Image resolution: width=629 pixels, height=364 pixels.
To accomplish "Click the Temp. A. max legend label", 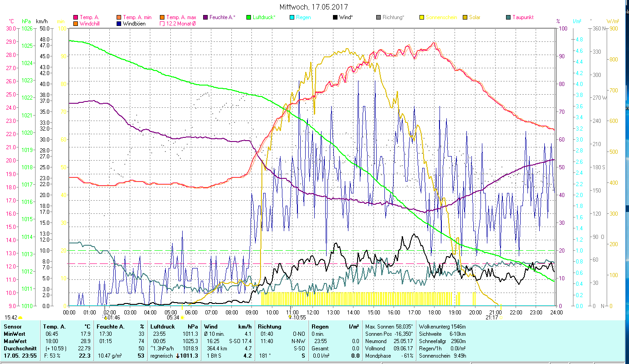I will [181, 17].
